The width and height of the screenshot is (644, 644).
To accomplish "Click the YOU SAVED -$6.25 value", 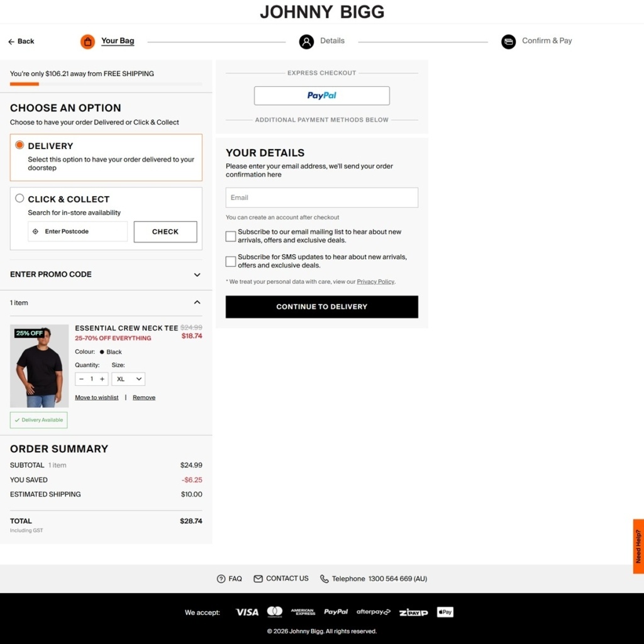I will (192, 480).
